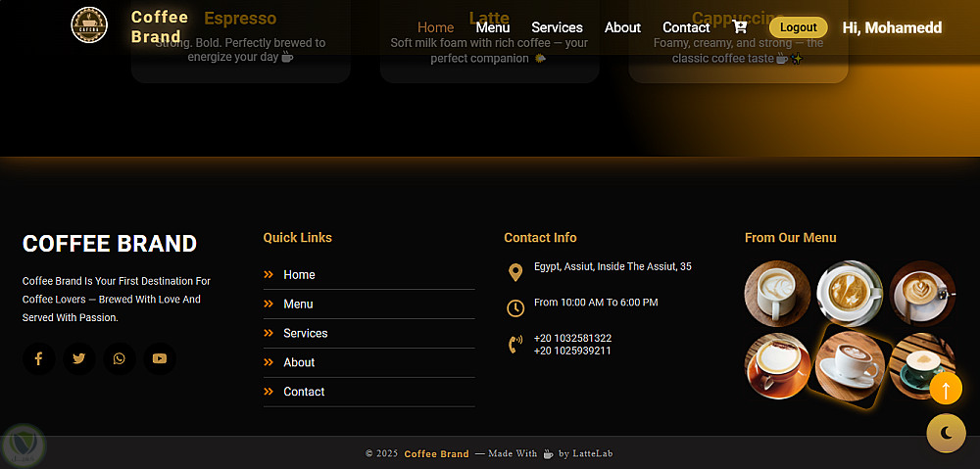Click the location pin icon

(x=515, y=272)
